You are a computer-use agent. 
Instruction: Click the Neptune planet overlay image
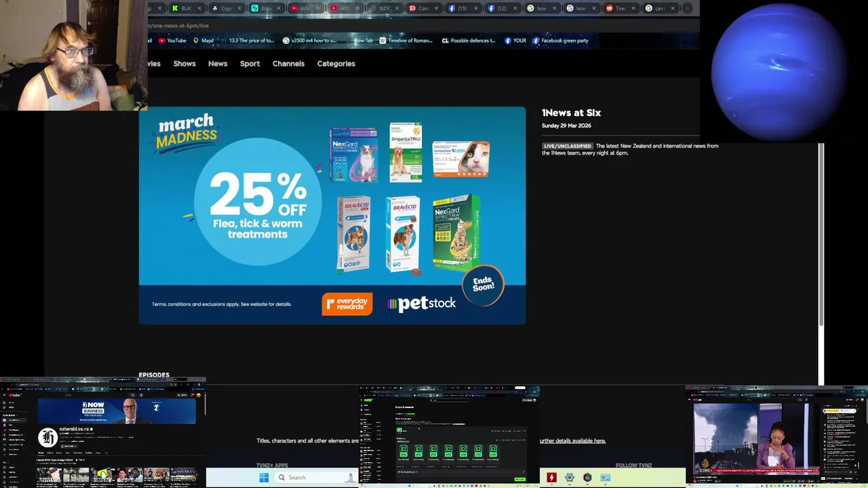click(778, 73)
